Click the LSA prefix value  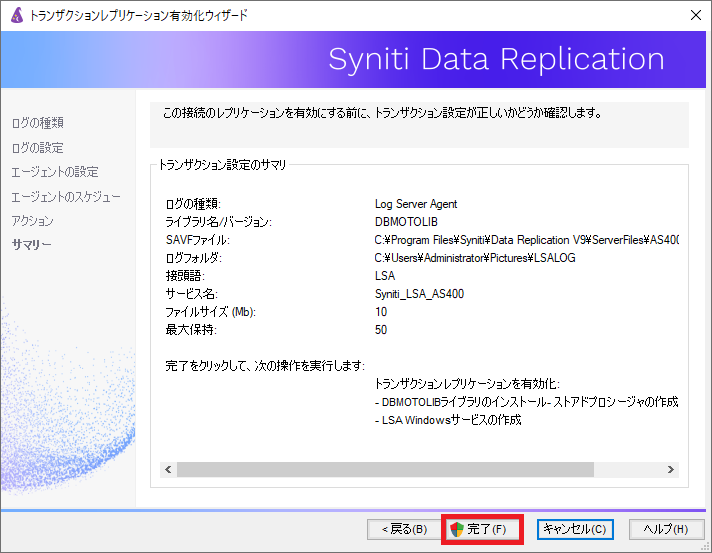tap(385, 276)
